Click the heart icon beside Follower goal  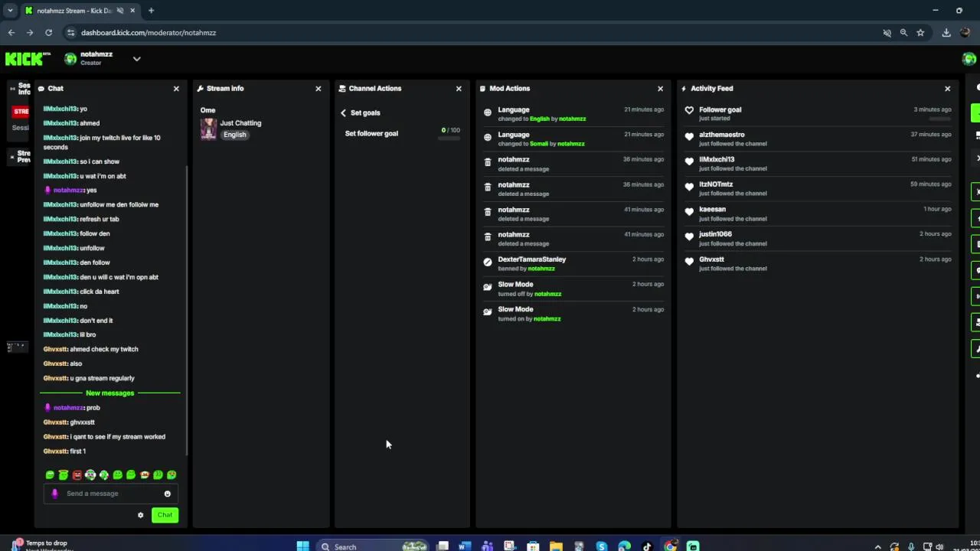(x=689, y=110)
